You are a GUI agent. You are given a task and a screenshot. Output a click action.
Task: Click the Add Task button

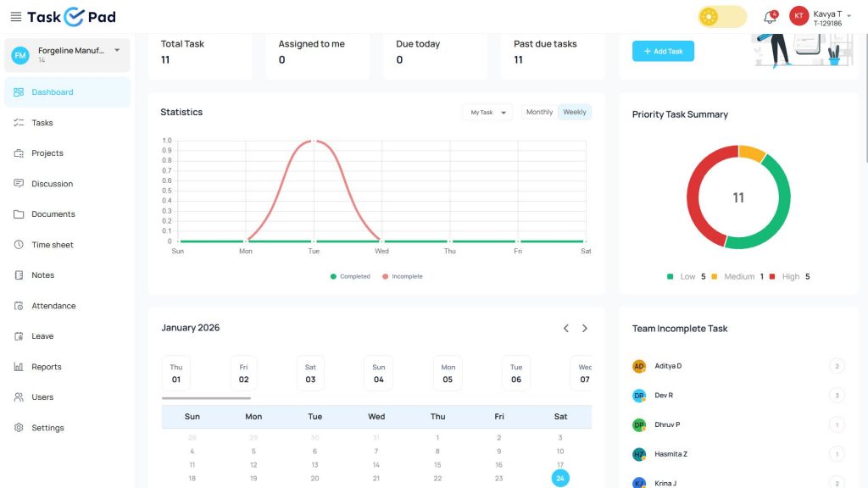663,51
